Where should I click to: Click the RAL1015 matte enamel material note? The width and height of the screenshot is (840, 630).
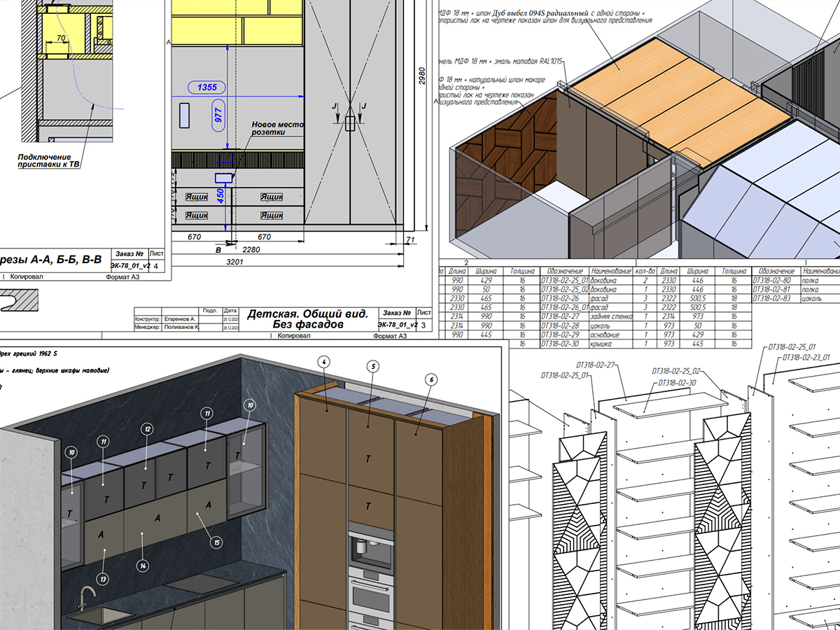[499, 61]
